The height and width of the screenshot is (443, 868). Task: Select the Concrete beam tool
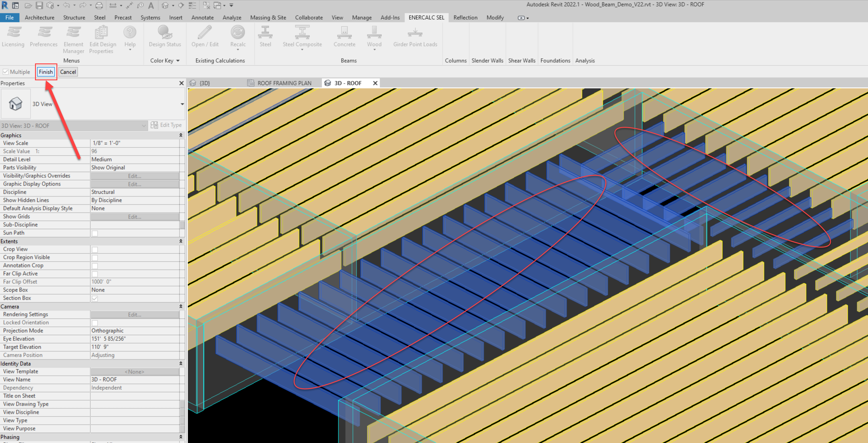(344, 37)
